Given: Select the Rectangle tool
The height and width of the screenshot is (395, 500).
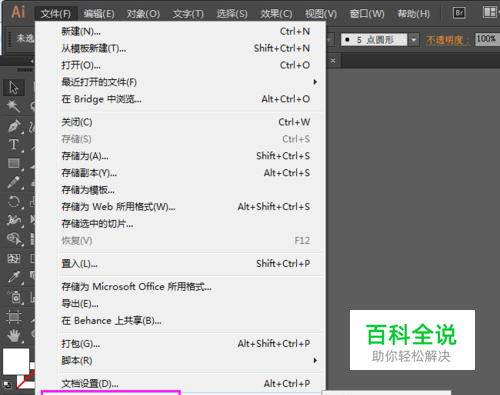Looking at the screenshot, I should pyautogui.click(x=14, y=163).
